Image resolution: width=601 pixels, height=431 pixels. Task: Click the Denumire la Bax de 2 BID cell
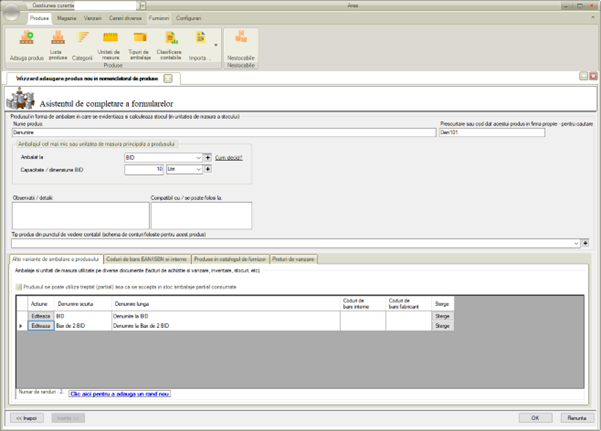[225, 326]
